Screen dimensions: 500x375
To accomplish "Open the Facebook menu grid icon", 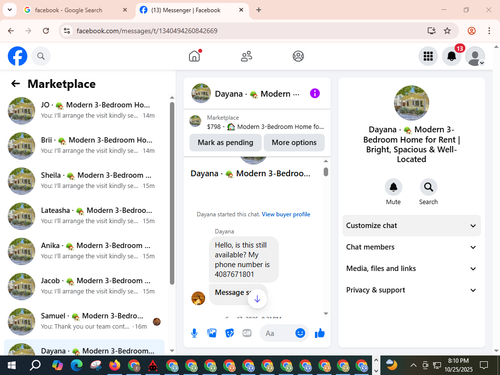I will coord(428,56).
